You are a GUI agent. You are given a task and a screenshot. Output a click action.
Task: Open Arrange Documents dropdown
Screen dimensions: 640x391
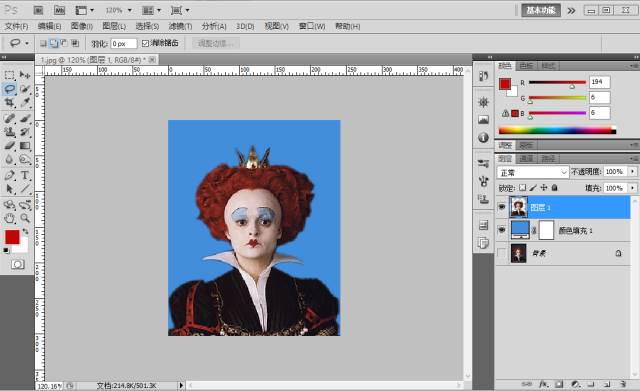click(x=151, y=10)
